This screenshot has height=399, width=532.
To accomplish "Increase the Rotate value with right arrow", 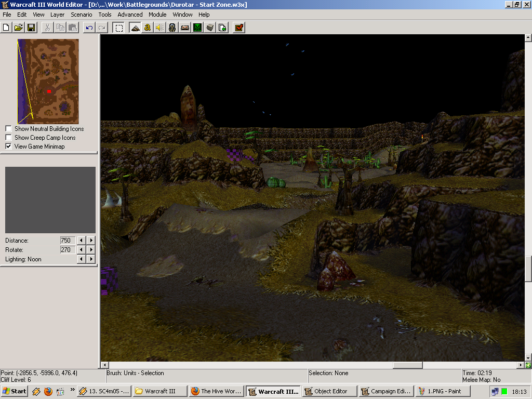I will [x=91, y=250].
